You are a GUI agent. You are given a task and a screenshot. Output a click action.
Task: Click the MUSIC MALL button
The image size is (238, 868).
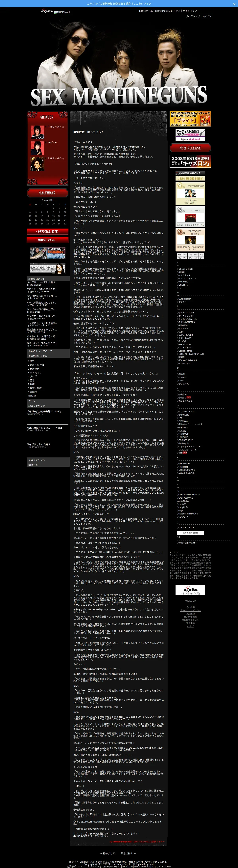(x=47, y=240)
